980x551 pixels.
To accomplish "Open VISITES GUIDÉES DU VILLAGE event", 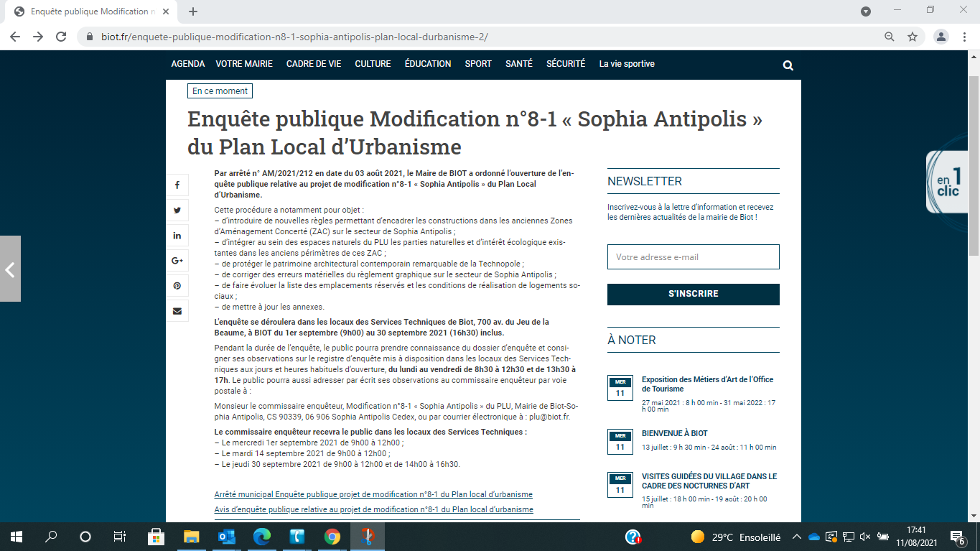I will [x=709, y=481].
